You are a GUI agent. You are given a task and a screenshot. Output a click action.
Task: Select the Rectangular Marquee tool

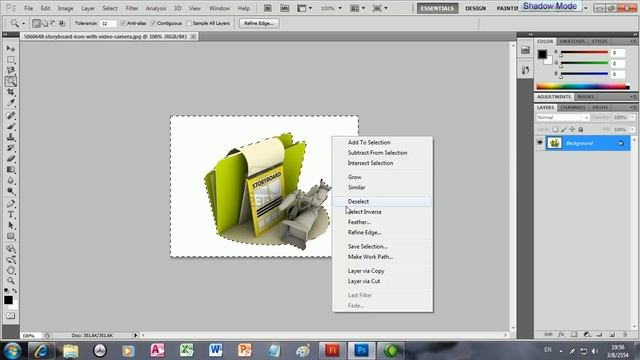click(x=11, y=60)
